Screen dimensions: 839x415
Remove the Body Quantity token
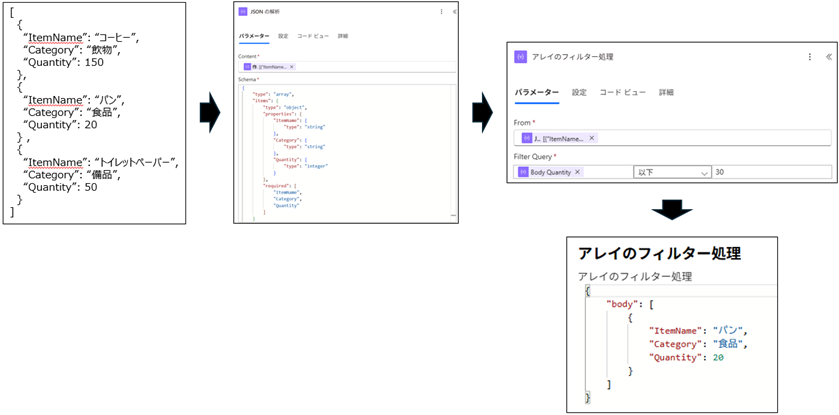coord(577,172)
